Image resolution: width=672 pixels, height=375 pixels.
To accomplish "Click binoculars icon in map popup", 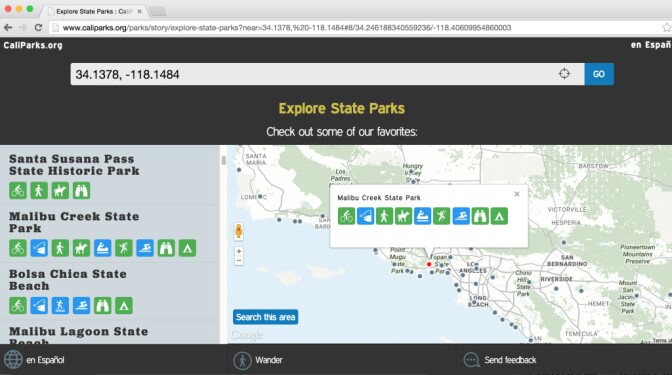I will click(480, 216).
